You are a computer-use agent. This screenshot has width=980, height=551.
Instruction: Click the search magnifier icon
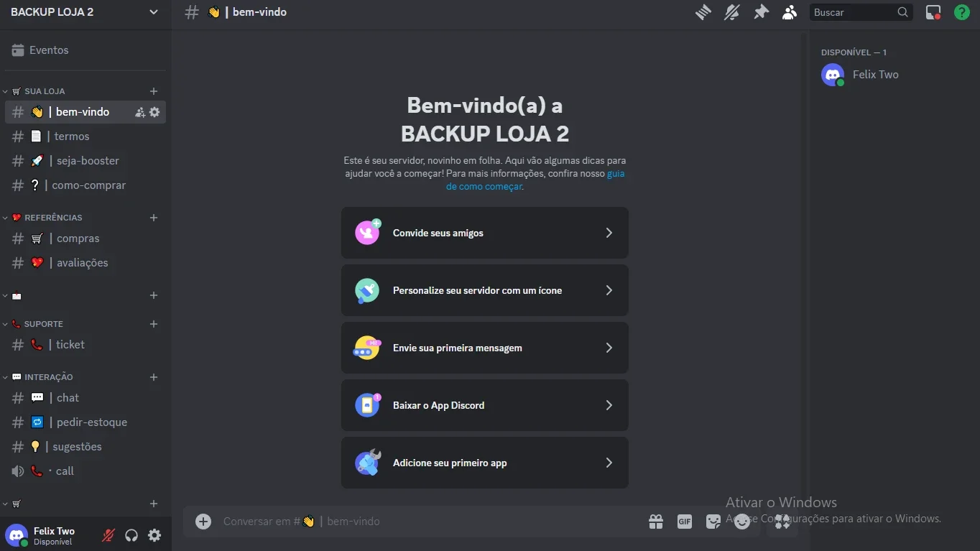point(903,12)
